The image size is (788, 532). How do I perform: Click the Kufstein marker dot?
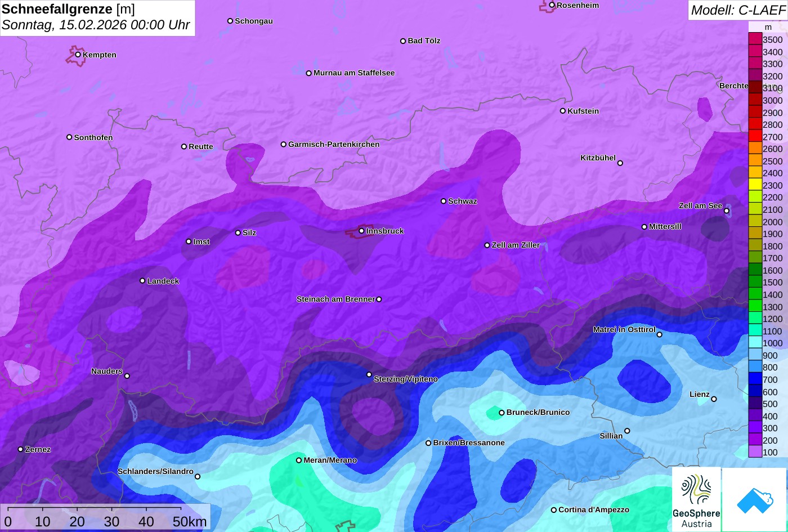[563, 111]
